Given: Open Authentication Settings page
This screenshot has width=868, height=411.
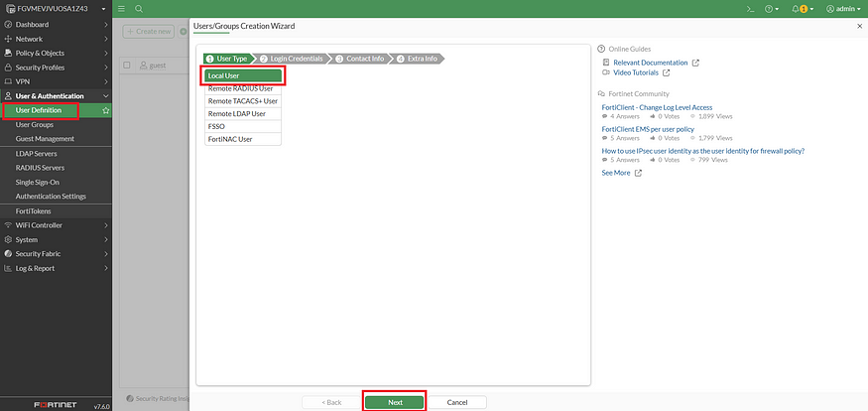Looking at the screenshot, I should pyautogui.click(x=51, y=197).
